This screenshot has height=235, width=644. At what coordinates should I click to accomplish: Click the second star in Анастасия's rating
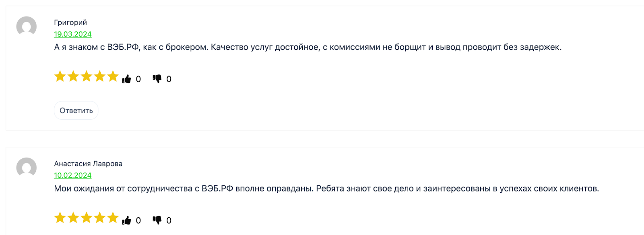73,218
